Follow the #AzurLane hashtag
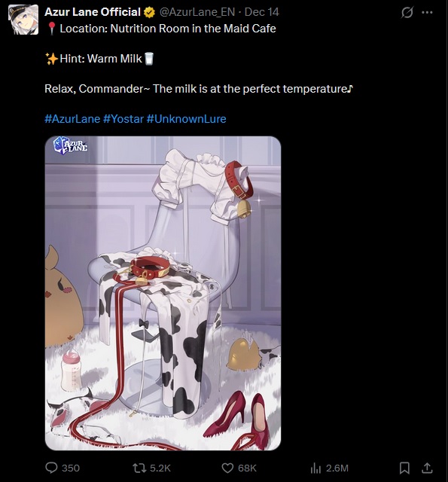Viewport: 448px width, 482px height. (72, 119)
